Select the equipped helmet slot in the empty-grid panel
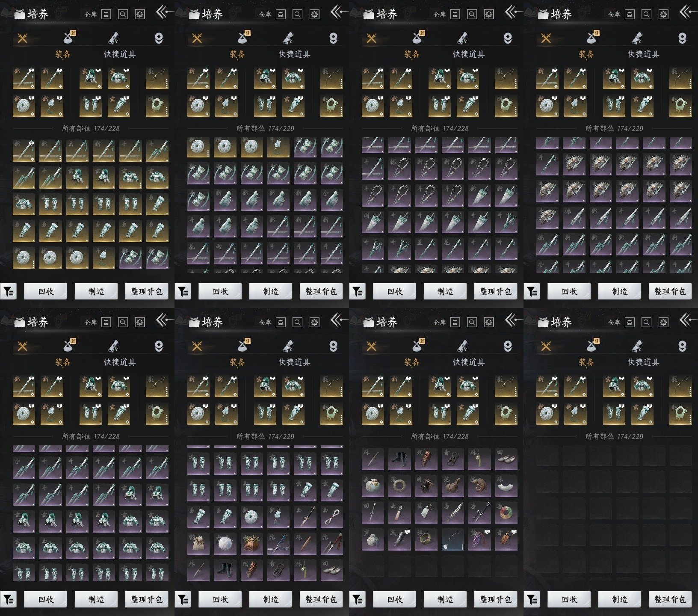698x616 pixels. (x=614, y=386)
